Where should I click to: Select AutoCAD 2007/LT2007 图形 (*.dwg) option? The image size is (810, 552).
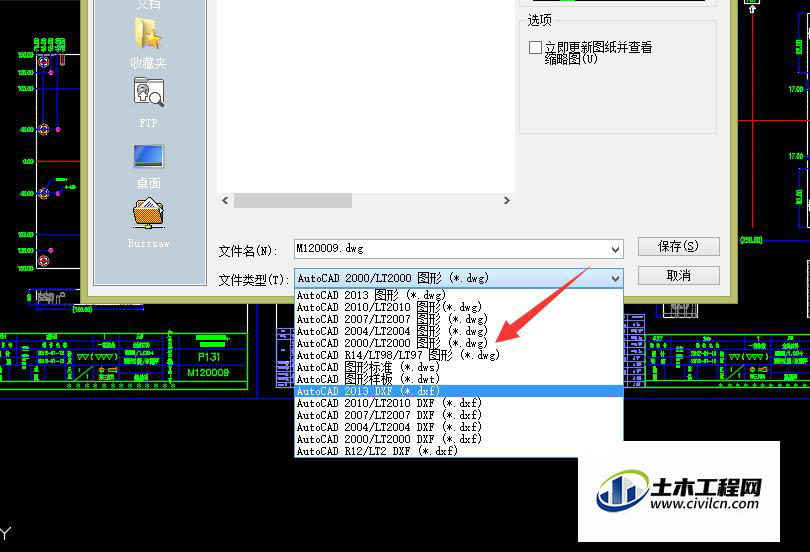(x=459, y=319)
